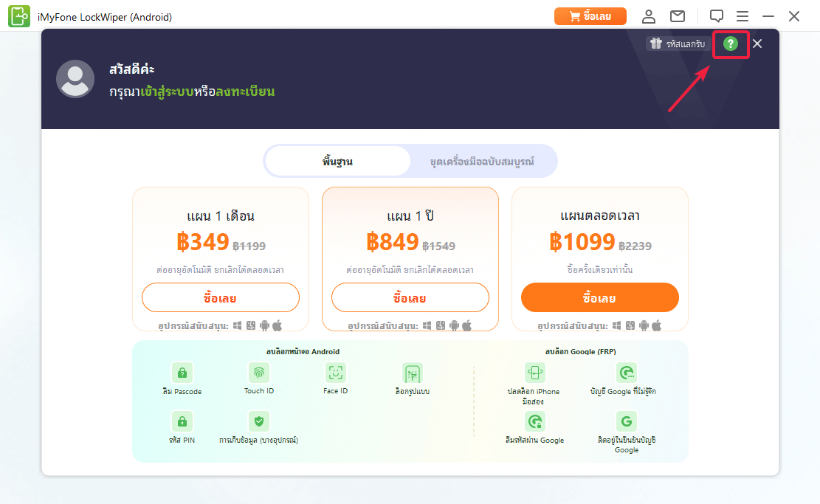Click the Windows icon under 1 month plan
The height and width of the screenshot is (504, 820).
coord(238,325)
